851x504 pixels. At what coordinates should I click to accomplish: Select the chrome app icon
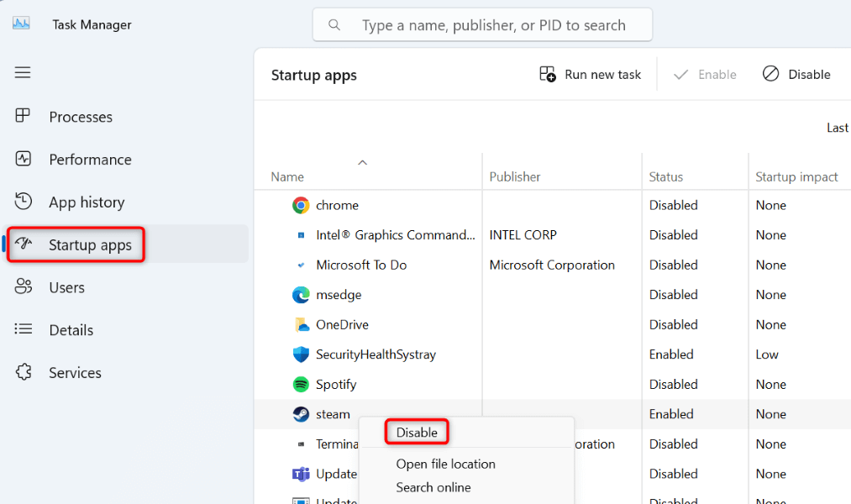click(301, 205)
